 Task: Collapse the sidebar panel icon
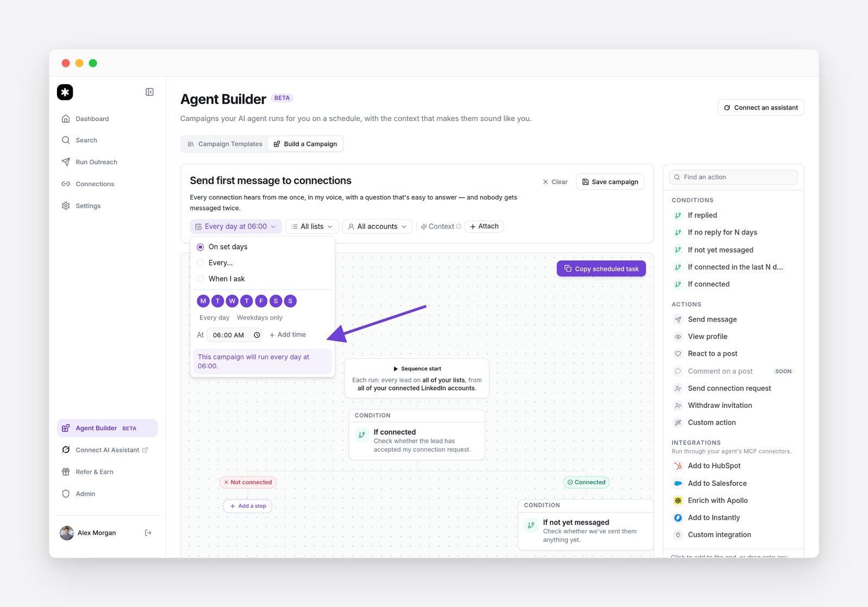point(150,92)
